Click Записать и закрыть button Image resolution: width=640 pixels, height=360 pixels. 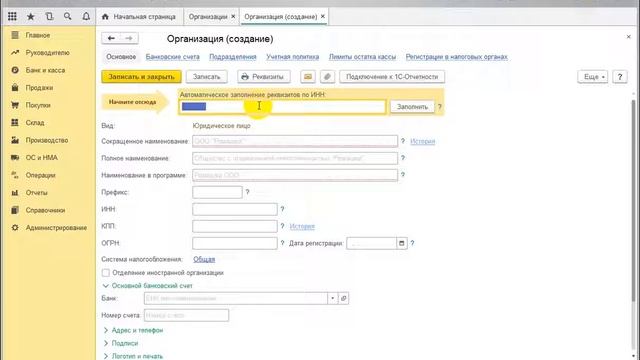(141, 77)
